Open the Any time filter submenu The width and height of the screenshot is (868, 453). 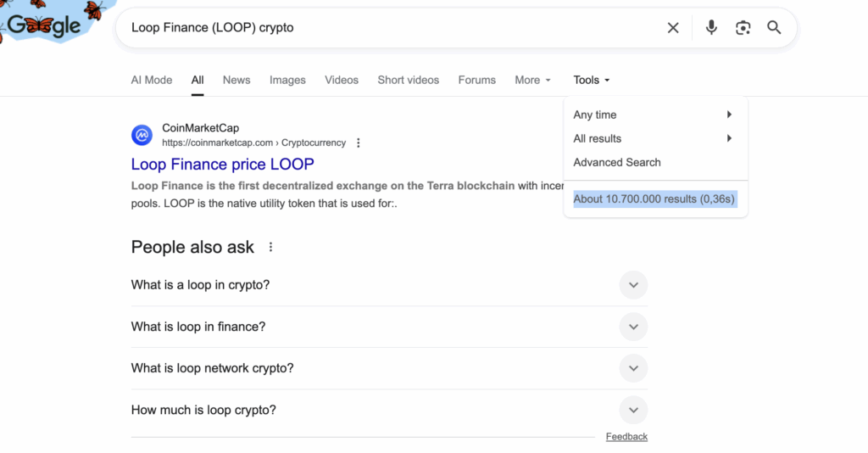coord(653,115)
